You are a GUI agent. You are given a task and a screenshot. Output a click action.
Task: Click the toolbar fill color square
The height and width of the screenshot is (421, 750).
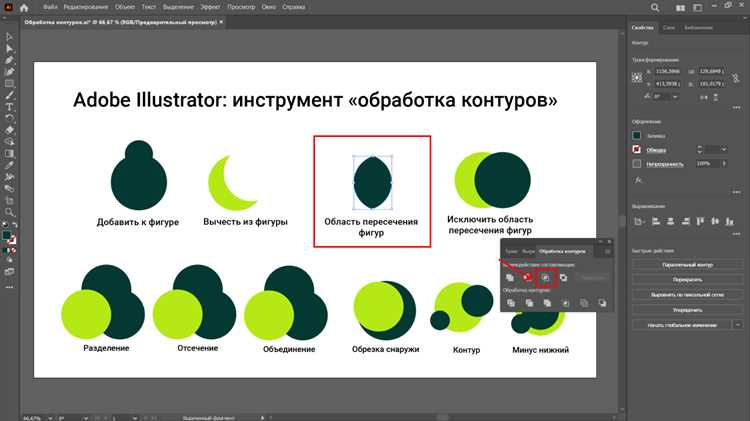[7, 235]
